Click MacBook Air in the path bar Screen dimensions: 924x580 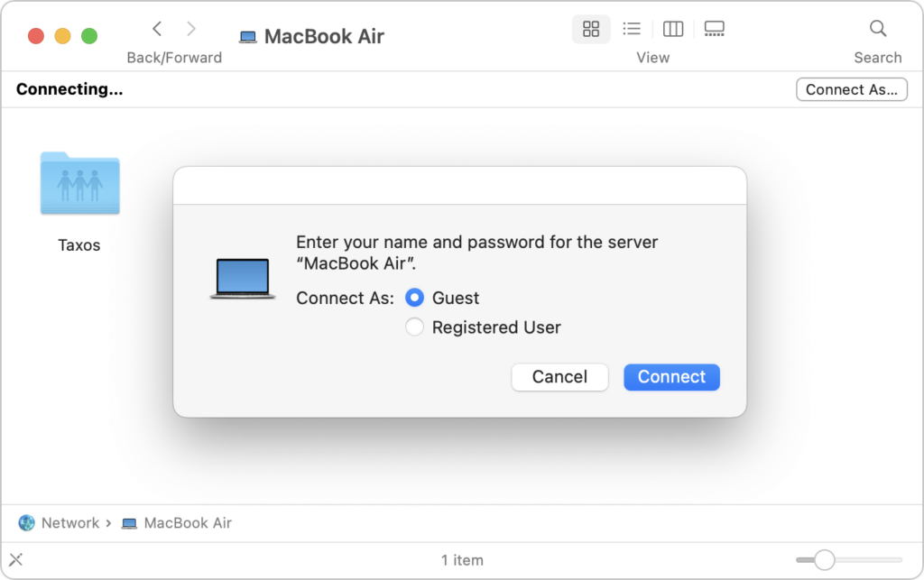click(187, 523)
